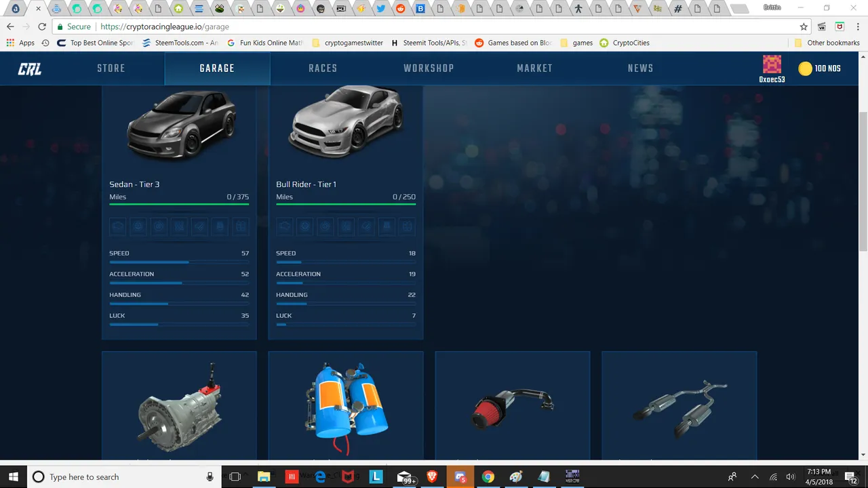Viewport: 868px width, 488px height.
Task: Open Mail app with 99+ badge
Action: pyautogui.click(x=406, y=478)
